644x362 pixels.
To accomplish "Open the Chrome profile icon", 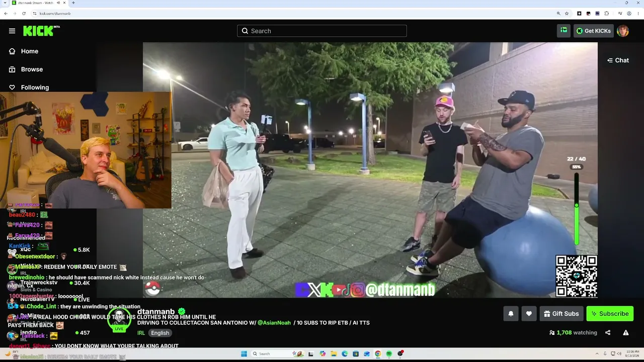I will [629, 14].
